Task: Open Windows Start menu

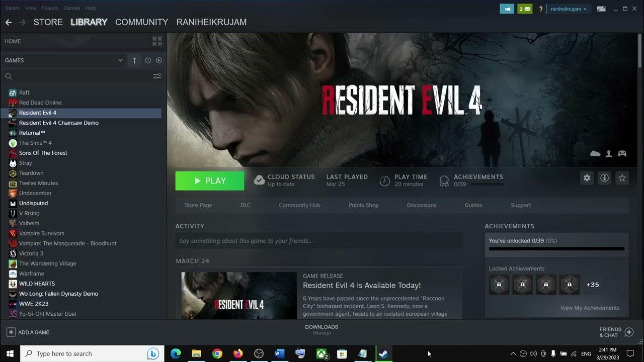Action: tap(10, 353)
